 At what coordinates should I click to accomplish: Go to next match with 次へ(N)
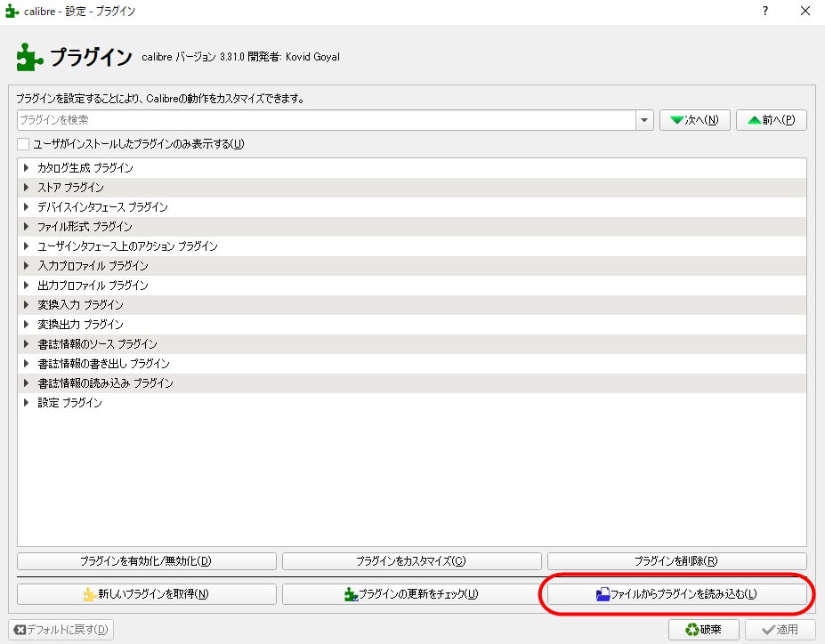click(694, 120)
